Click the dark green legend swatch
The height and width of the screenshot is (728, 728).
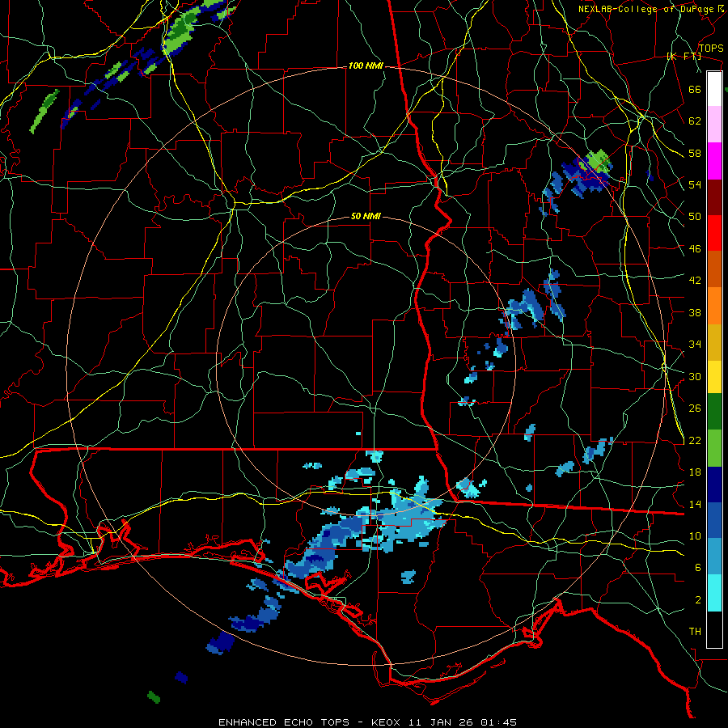pyautogui.click(x=714, y=412)
